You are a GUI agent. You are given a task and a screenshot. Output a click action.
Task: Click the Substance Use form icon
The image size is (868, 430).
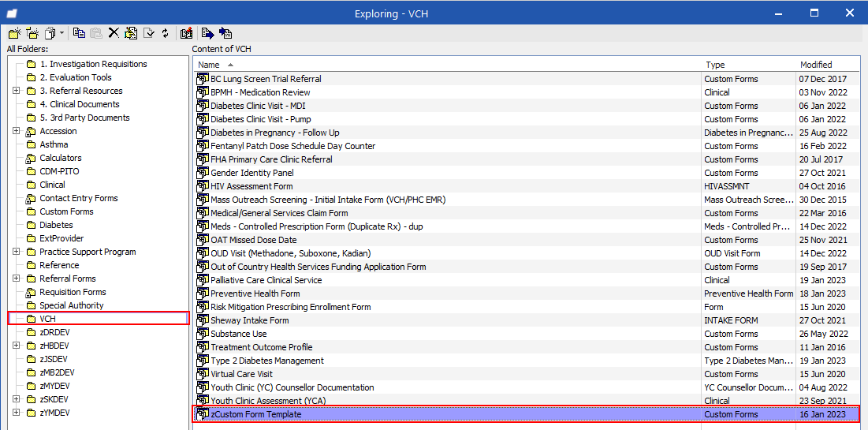203,334
